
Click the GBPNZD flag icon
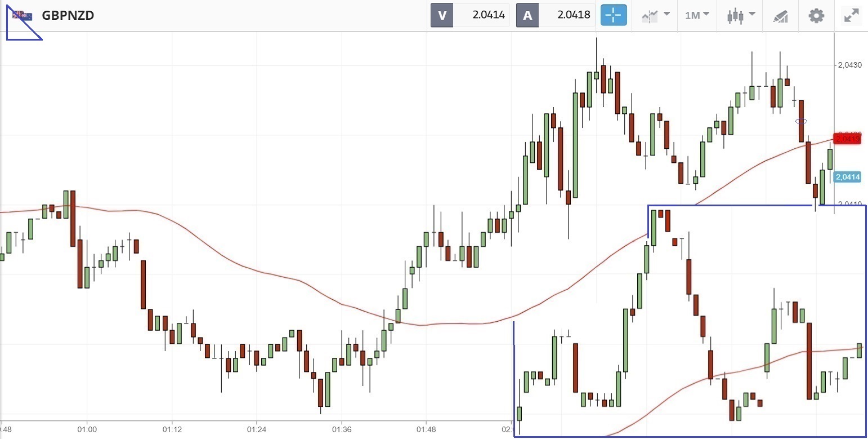point(24,15)
